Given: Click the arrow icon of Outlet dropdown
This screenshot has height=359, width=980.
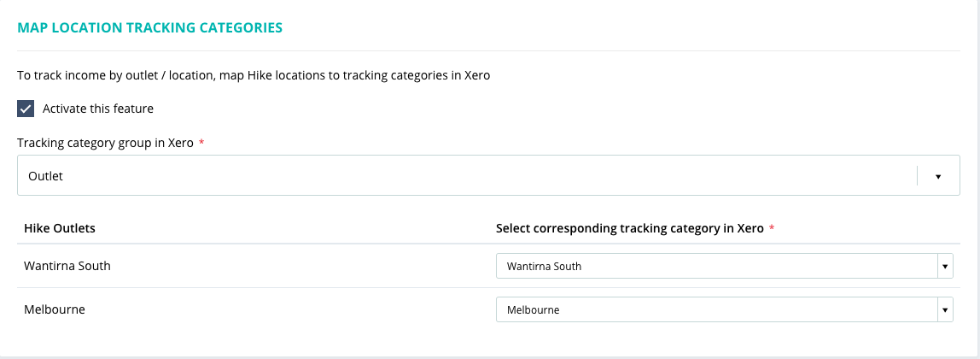Looking at the screenshot, I should (x=937, y=176).
